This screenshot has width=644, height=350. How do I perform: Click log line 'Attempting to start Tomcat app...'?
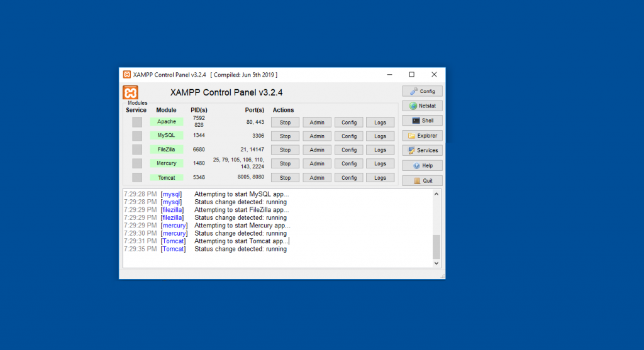[241, 241]
